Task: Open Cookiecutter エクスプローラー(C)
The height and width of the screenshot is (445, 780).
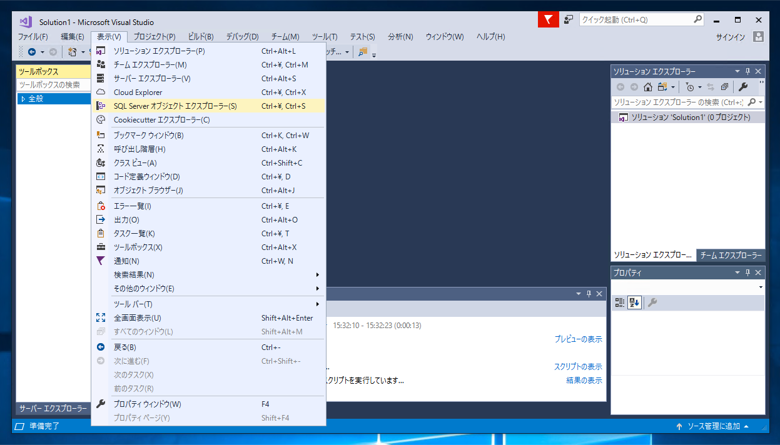Action: 209,120
